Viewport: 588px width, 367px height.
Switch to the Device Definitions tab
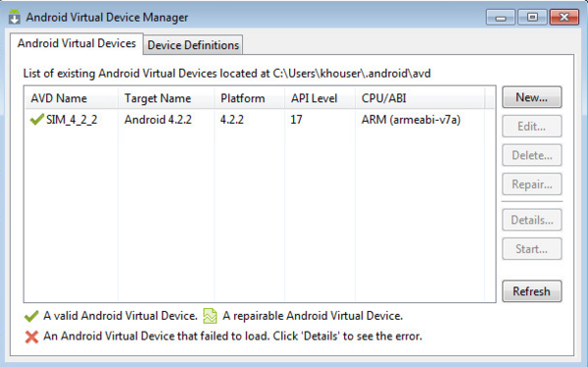click(193, 45)
